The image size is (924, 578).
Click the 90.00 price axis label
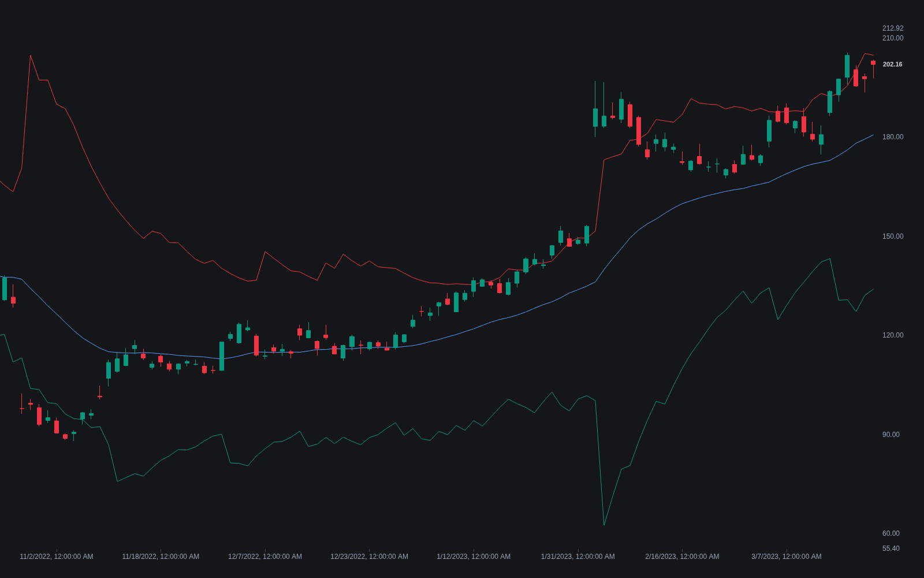(891, 435)
